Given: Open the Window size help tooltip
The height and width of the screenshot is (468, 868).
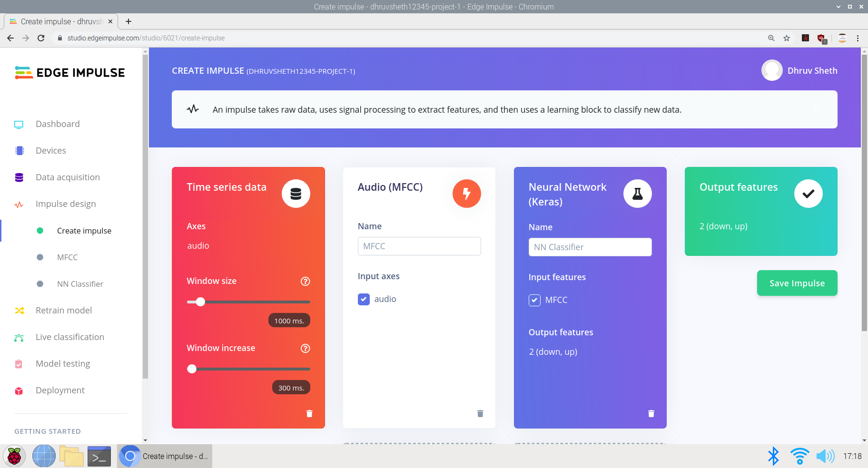Looking at the screenshot, I should tap(305, 281).
